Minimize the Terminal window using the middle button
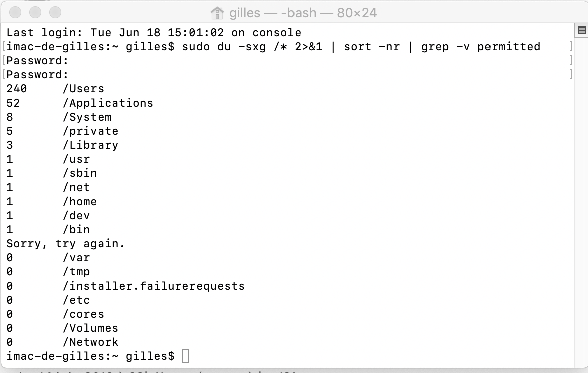Screen dimensions: 588x373 pos(35,12)
